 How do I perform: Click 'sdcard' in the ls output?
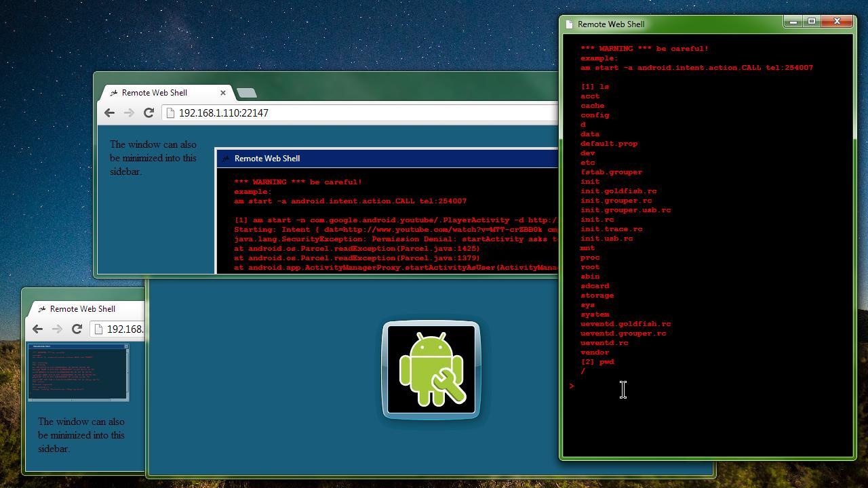(595, 286)
